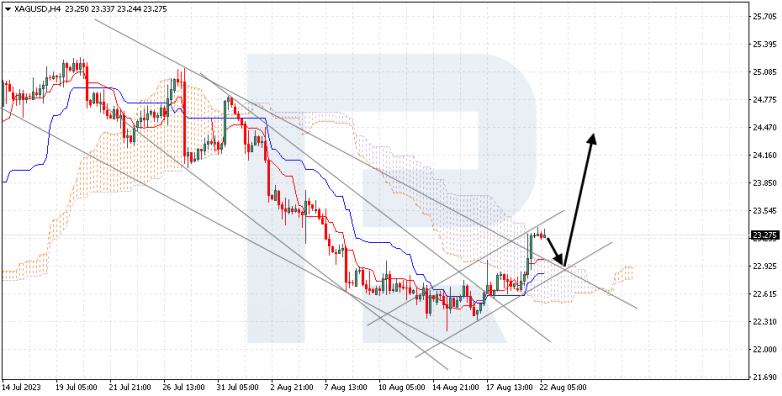This screenshot has width=782, height=396.
Task: Click the 24.775 price scale value
Action: 764,100
